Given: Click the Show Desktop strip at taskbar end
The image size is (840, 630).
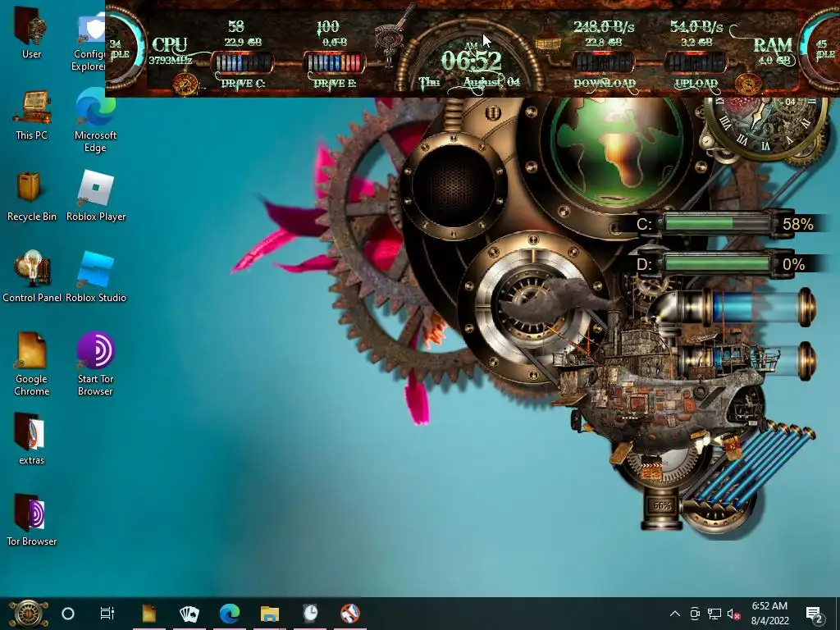Looking at the screenshot, I should [x=838, y=614].
